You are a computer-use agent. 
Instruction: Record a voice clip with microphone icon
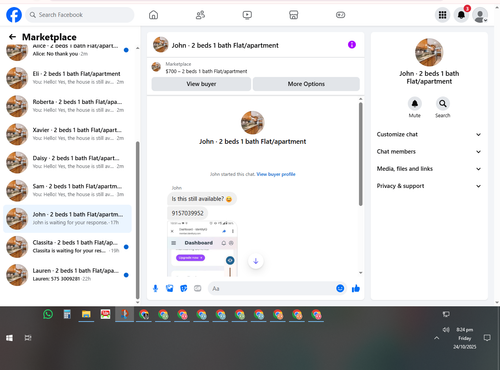(155, 288)
